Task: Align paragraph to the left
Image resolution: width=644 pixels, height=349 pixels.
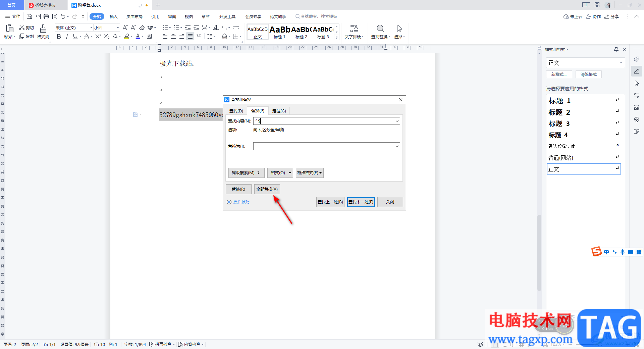Action: (x=165, y=36)
